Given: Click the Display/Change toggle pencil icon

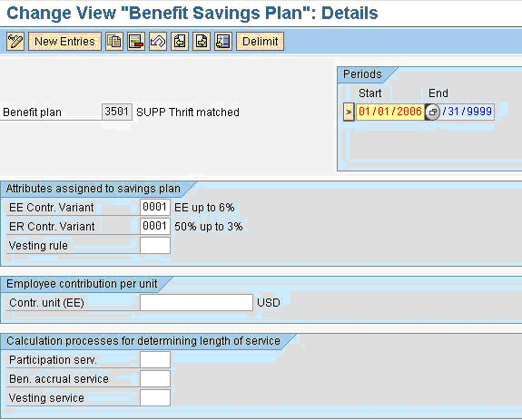Looking at the screenshot, I should click(x=15, y=42).
